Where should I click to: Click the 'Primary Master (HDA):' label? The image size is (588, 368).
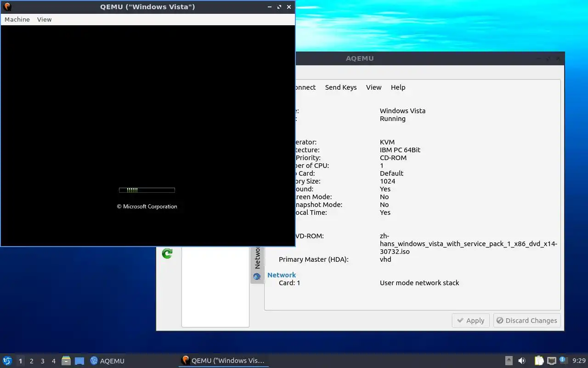[x=314, y=259]
